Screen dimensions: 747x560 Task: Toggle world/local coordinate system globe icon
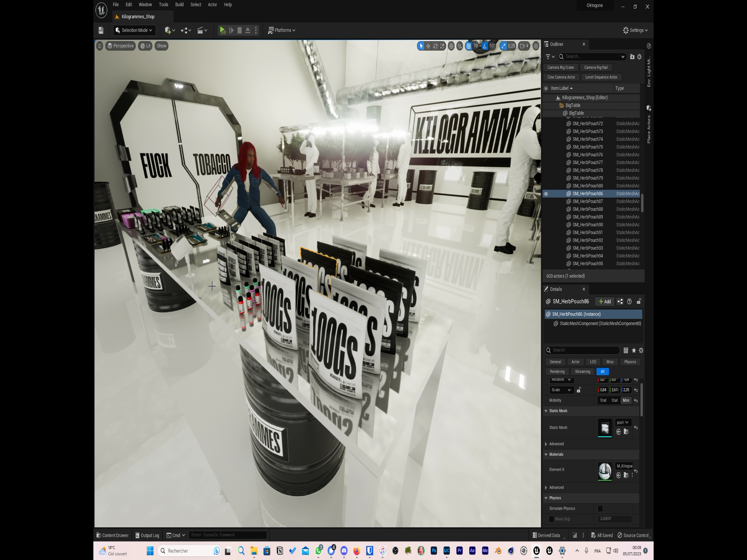click(x=451, y=46)
